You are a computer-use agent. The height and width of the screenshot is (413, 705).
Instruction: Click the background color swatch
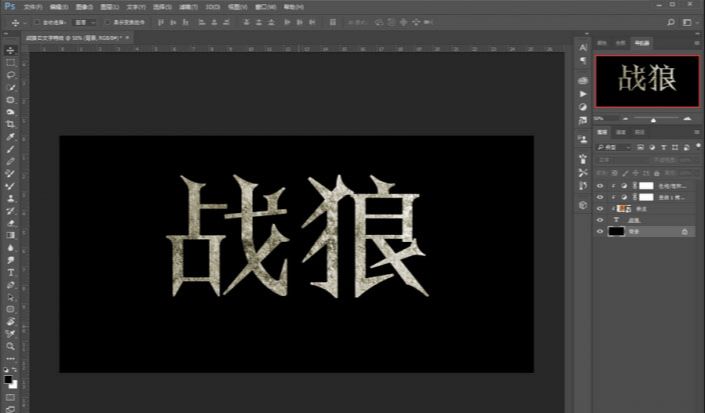(x=13, y=385)
